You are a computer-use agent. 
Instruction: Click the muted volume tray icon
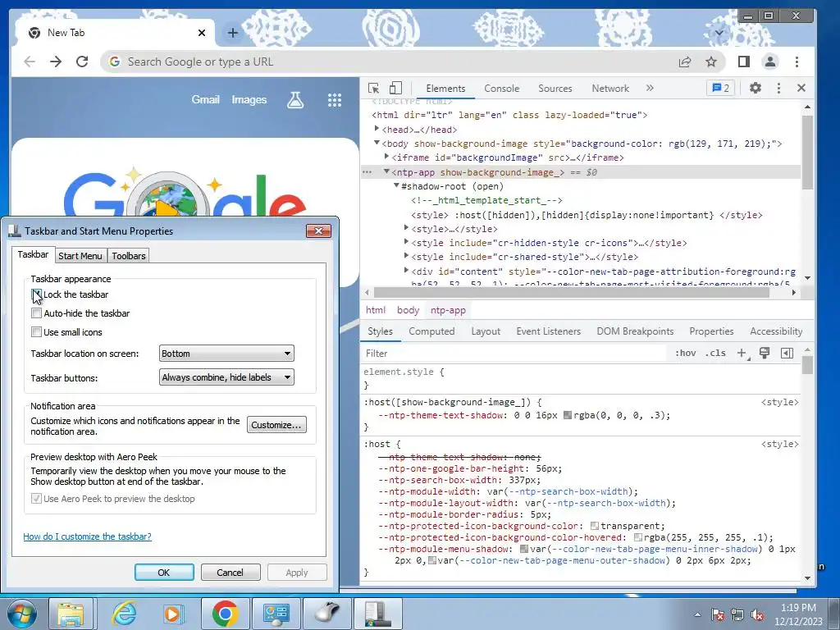point(757,615)
